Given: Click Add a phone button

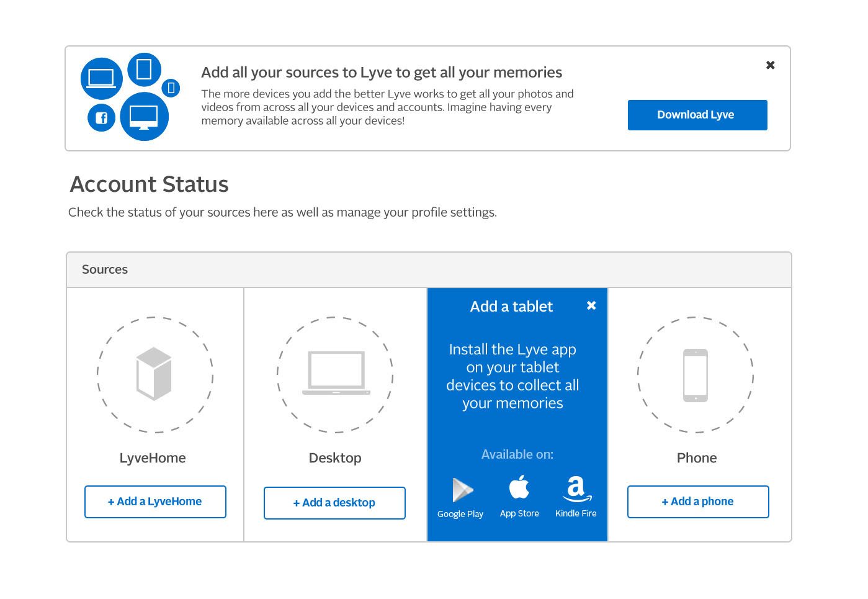Looking at the screenshot, I should (698, 502).
